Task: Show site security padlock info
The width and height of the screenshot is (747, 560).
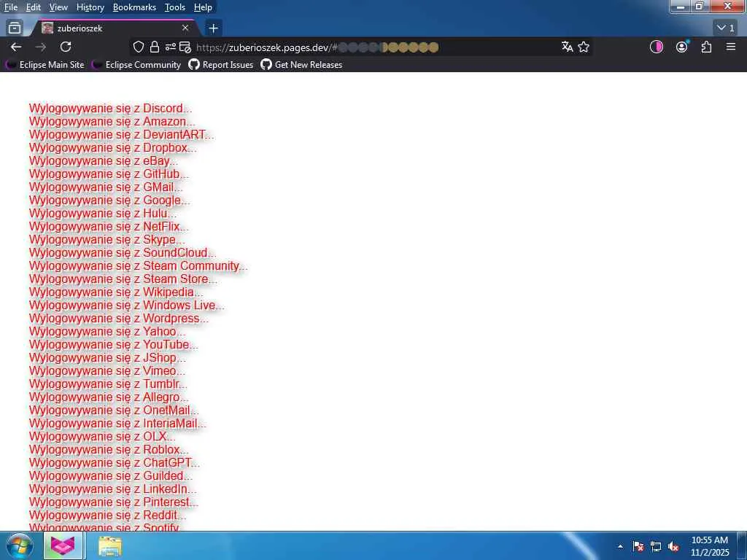Action: [155, 47]
